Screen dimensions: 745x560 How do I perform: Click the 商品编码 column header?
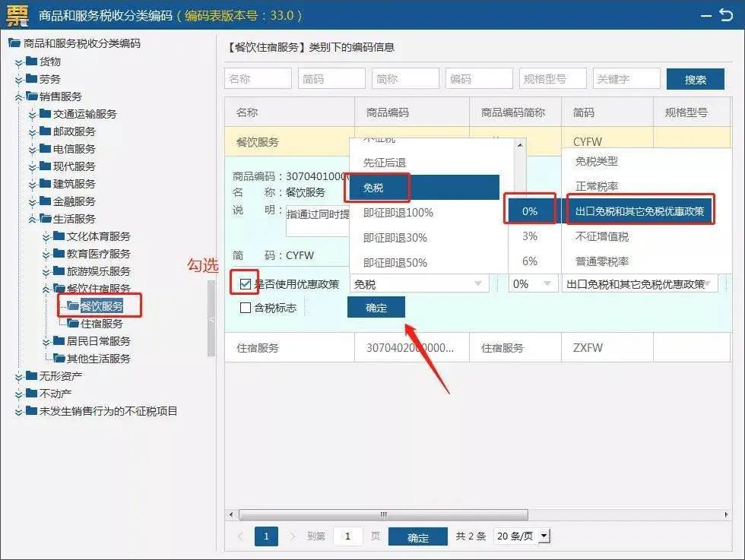pyautogui.click(x=412, y=112)
